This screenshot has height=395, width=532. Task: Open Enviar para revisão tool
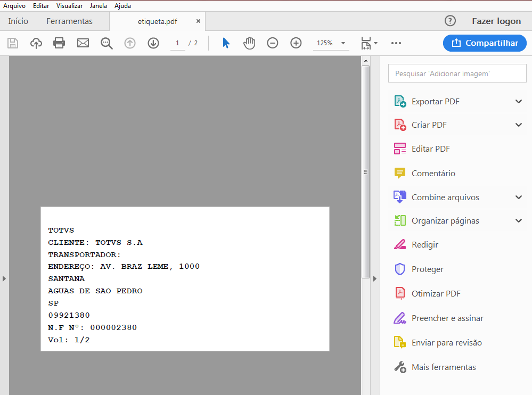click(446, 342)
